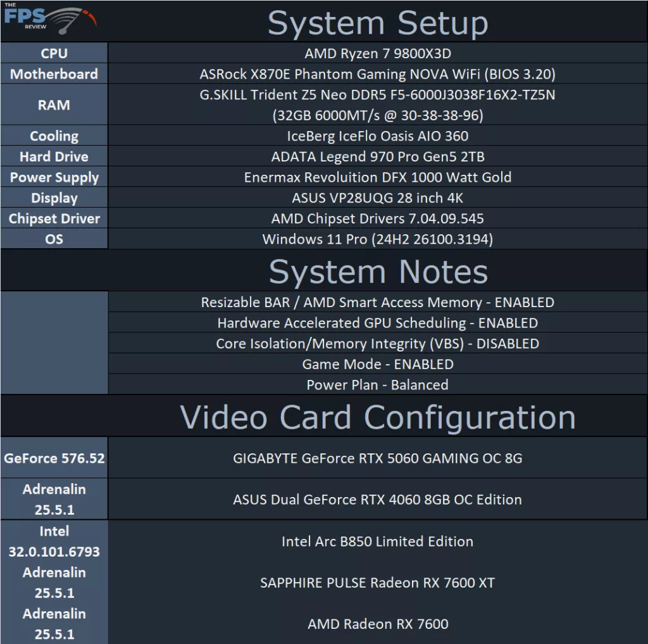Select the AMD Ryzen 7 9800X3D cell
The height and width of the screenshot is (644, 648).
point(378,53)
